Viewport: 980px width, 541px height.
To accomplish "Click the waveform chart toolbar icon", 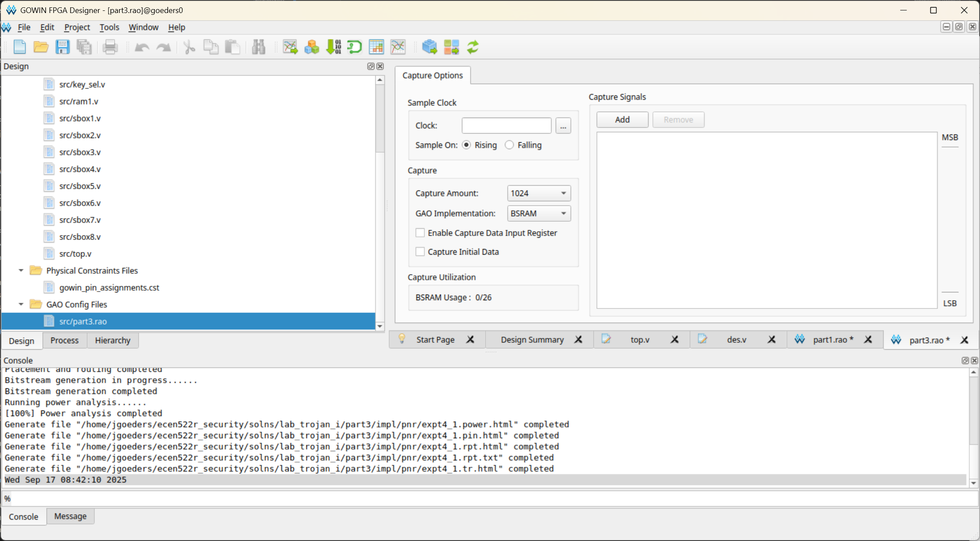I will coord(398,47).
